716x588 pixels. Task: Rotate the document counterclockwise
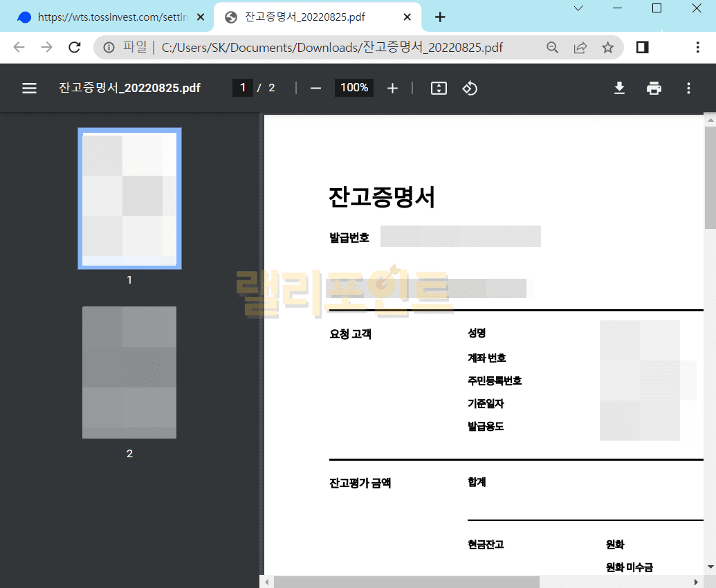[470, 89]
